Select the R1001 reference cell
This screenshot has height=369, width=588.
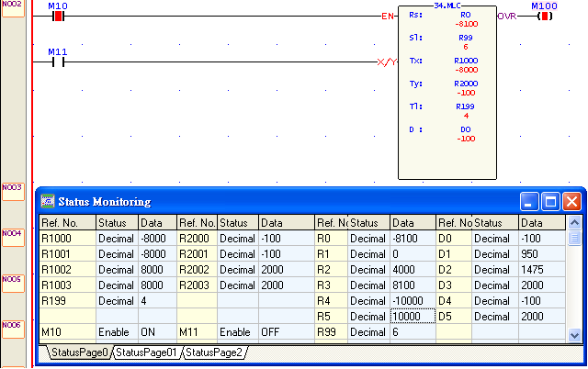(67, 254)
